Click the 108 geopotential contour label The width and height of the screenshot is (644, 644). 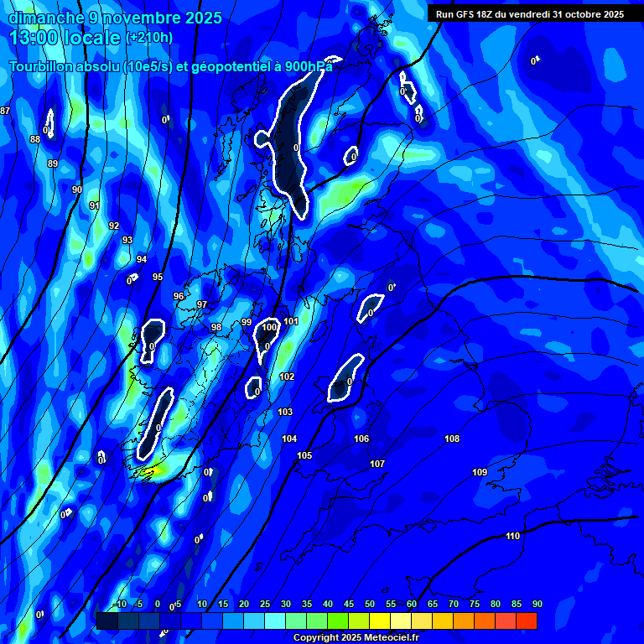(x=452, y=439)
